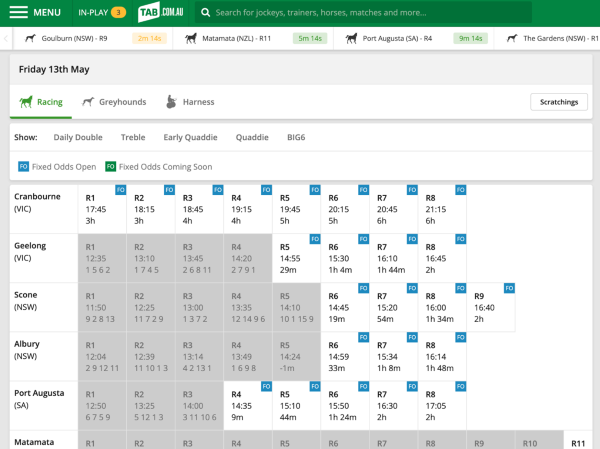The height and width of the screenshot is (449, 600).
Task: Click the FO badge on Geelong R5
Action: point(315,239)
